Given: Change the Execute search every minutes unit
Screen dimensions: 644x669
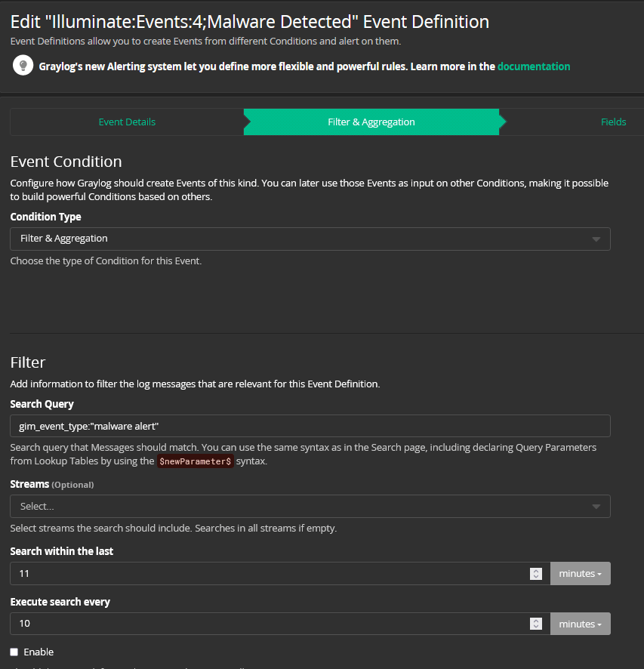Looking at the screenshot, I should tap(580, 624).
